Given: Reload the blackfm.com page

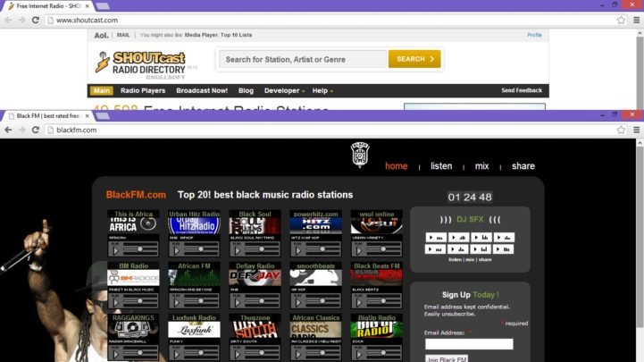Looking at the screenshot, I should pyautogui.click(x=36, y=130).
